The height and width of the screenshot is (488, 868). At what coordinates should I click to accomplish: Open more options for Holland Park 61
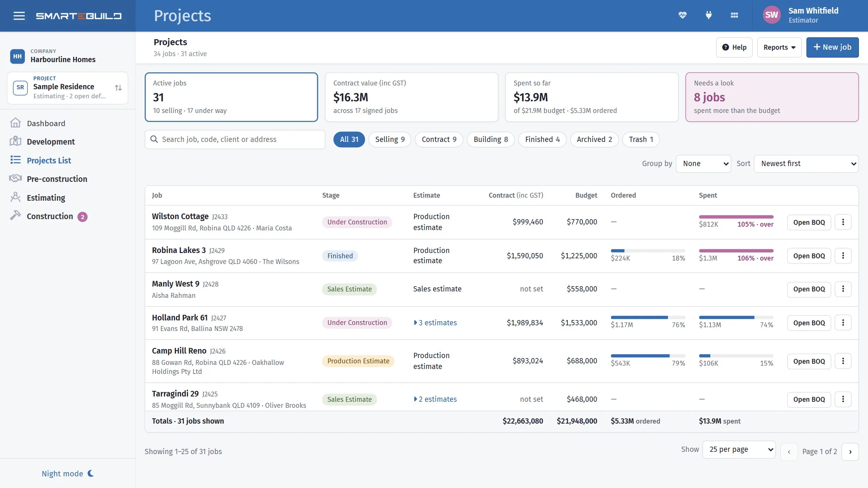[x=843, y=323]
